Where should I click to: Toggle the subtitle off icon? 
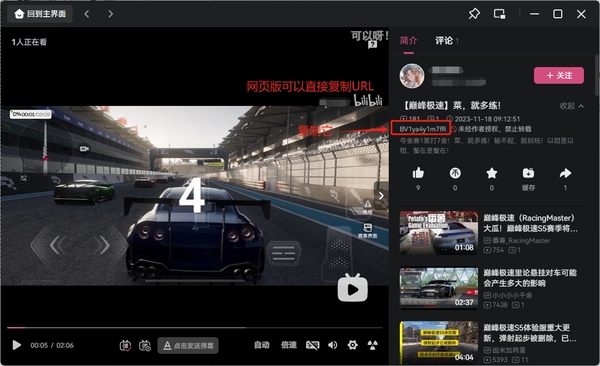pos(312,345)
